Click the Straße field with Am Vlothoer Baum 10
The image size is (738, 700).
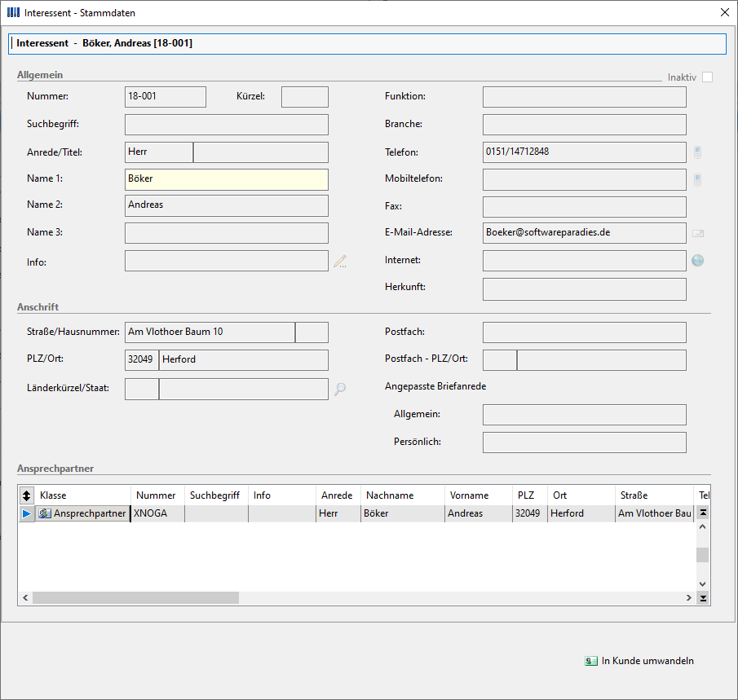point(210,332)
